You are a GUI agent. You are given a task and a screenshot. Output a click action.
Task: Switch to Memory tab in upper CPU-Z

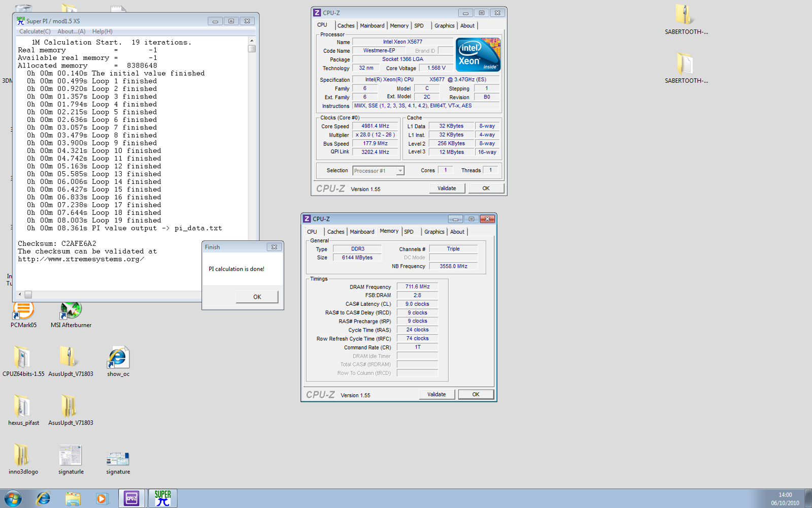(x=399, y=26)
